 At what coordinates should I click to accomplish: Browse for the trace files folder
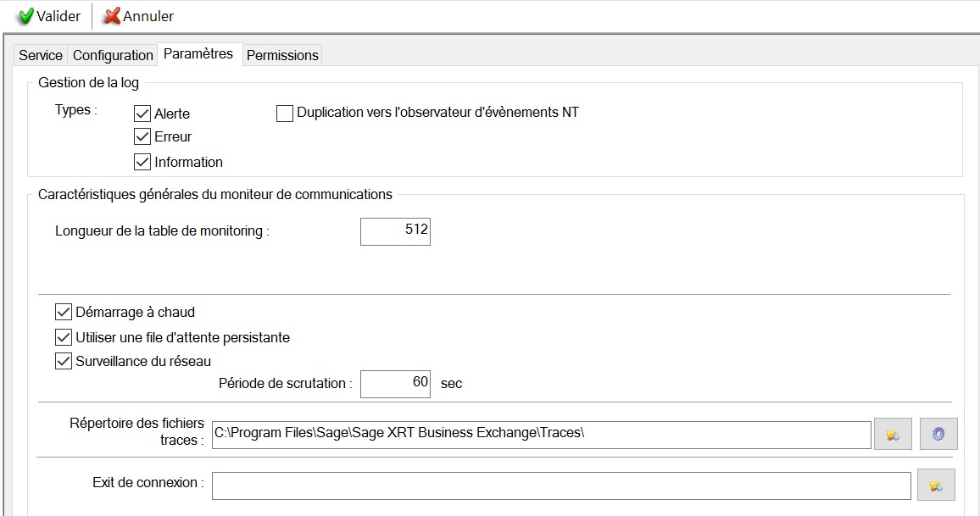[893, 435]
